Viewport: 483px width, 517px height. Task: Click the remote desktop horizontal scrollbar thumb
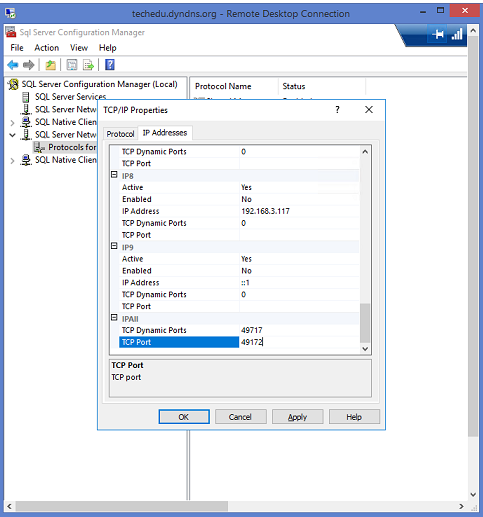(x=122, y=506)
